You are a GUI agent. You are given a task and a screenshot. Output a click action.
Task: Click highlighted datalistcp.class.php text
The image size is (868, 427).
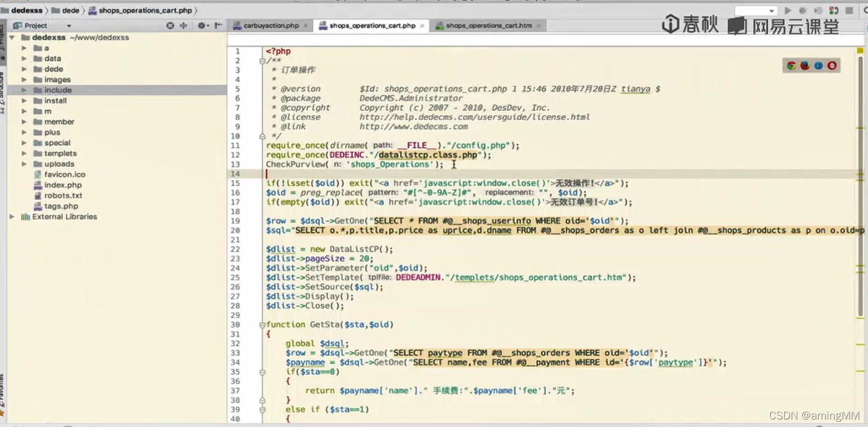point(428,155)
